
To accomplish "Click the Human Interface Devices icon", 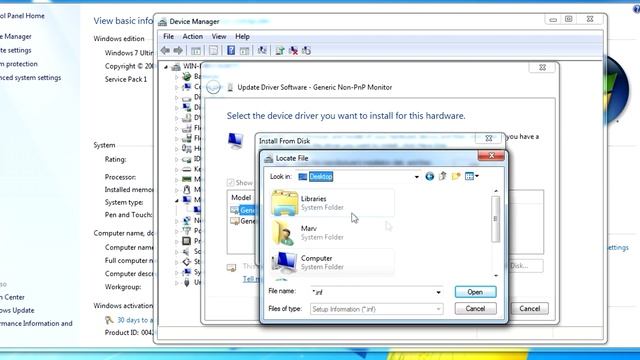I will pos(187,148).
